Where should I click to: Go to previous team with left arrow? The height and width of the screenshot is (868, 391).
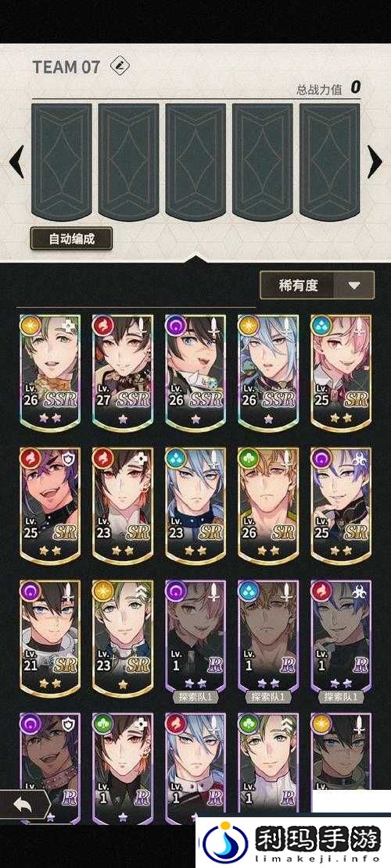[16, 162]
